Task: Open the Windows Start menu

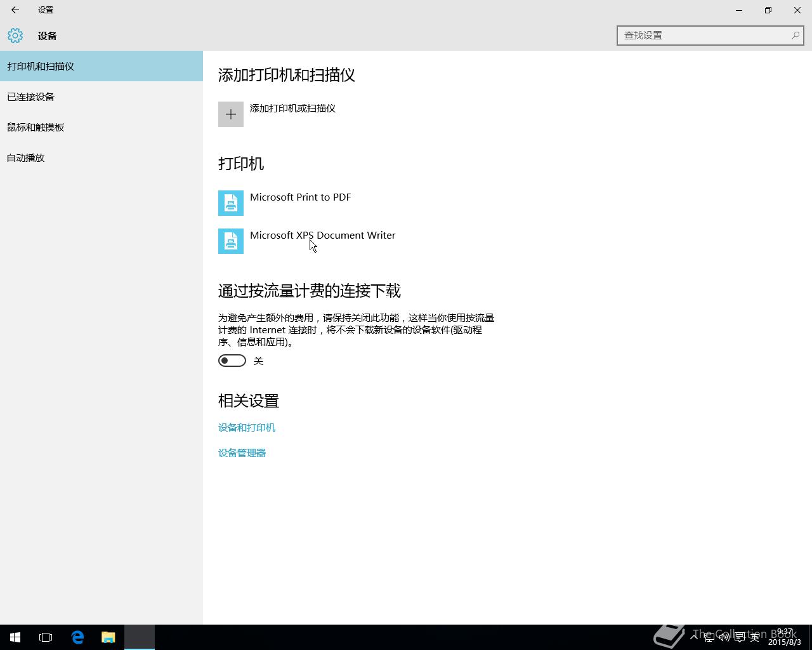Action: tap(15, 637)
